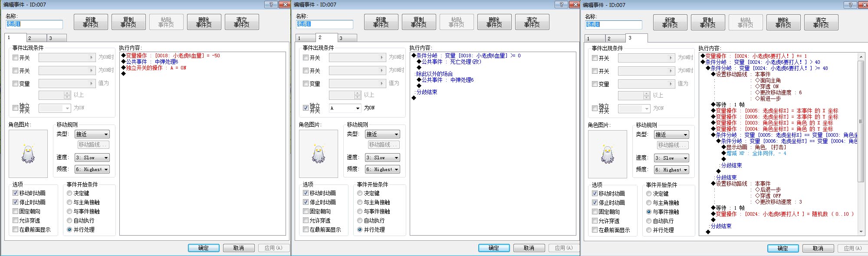Enable 在最前面显示 in the right window
This screenshot has width=868, height=256.
(x=595, y=230)
